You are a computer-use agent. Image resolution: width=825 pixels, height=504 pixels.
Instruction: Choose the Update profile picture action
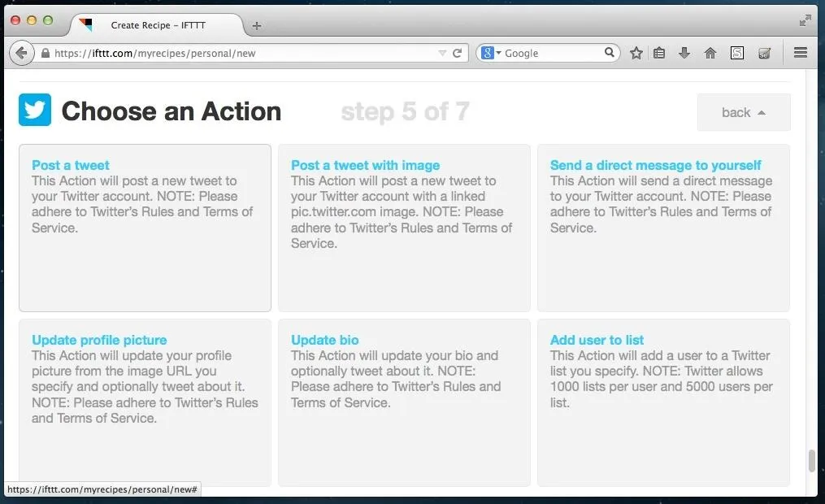tap(145, 402)
